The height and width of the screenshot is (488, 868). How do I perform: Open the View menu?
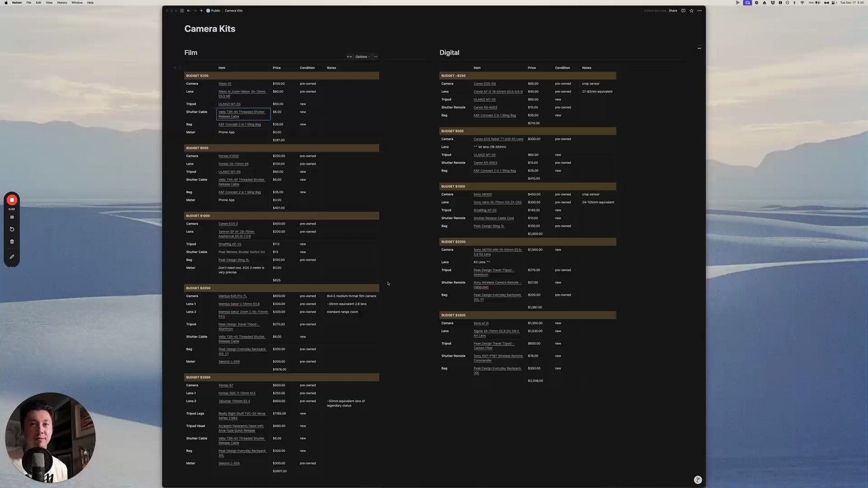click(49, 3)
